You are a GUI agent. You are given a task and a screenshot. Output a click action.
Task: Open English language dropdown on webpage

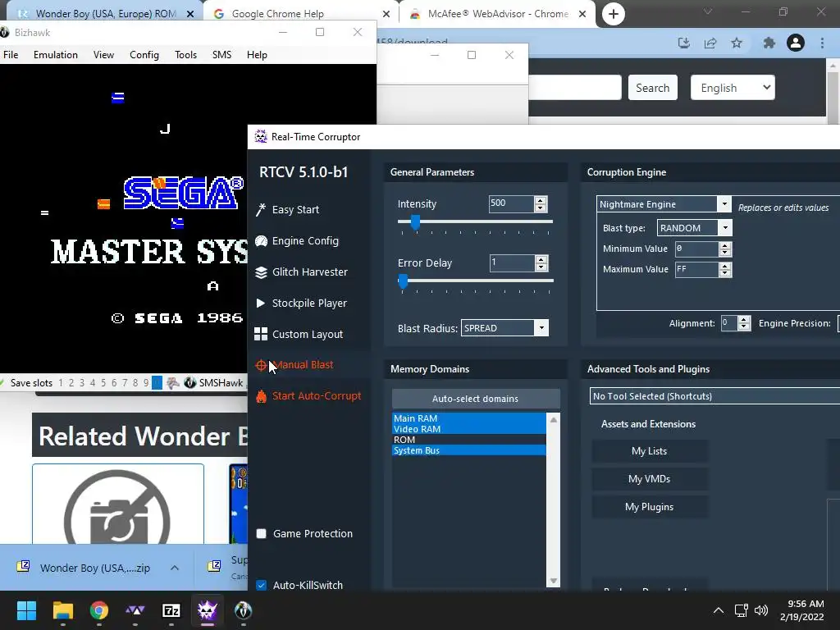coord(733,87)
